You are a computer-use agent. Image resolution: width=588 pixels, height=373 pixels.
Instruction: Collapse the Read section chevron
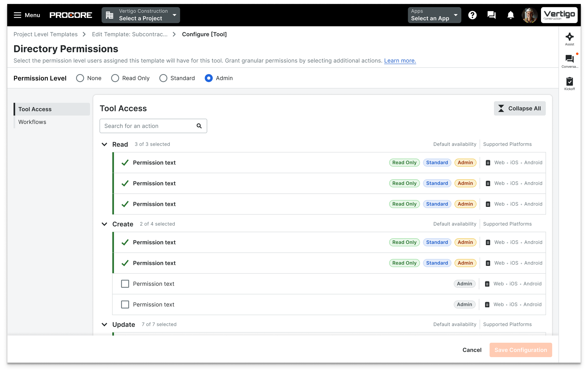coord(104,144)
